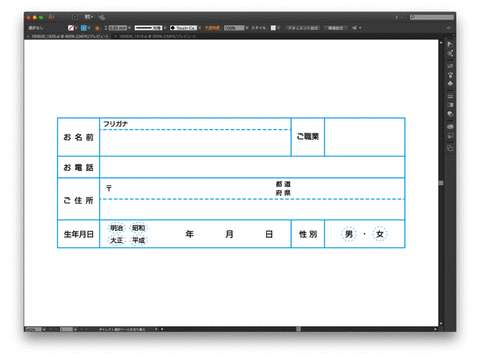The height and width of the screenshot is (360, 480).
Task: Open the Appearance panel icon
Action: coord(450,127)
